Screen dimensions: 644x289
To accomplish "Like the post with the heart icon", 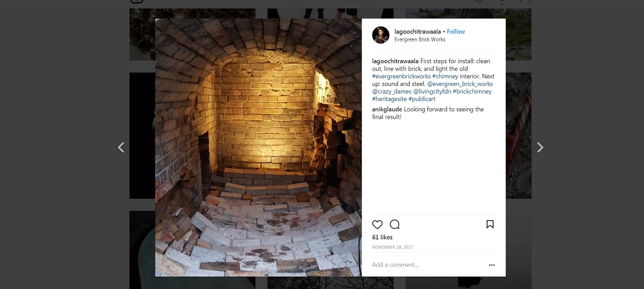I will point(377,224).
